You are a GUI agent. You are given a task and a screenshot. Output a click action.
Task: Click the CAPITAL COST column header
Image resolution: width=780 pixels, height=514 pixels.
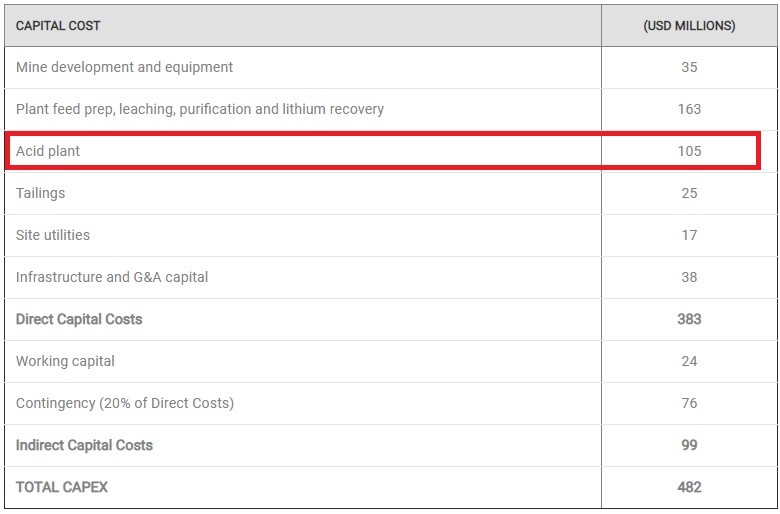pos(58,25)
